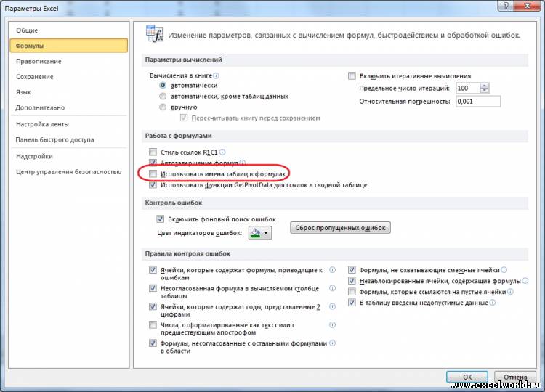The image size is (545, 392).
Task: Toggle 'Формулы, не охватывающие смежные ячейки' checkbox
Action: (x=352, y=270)
